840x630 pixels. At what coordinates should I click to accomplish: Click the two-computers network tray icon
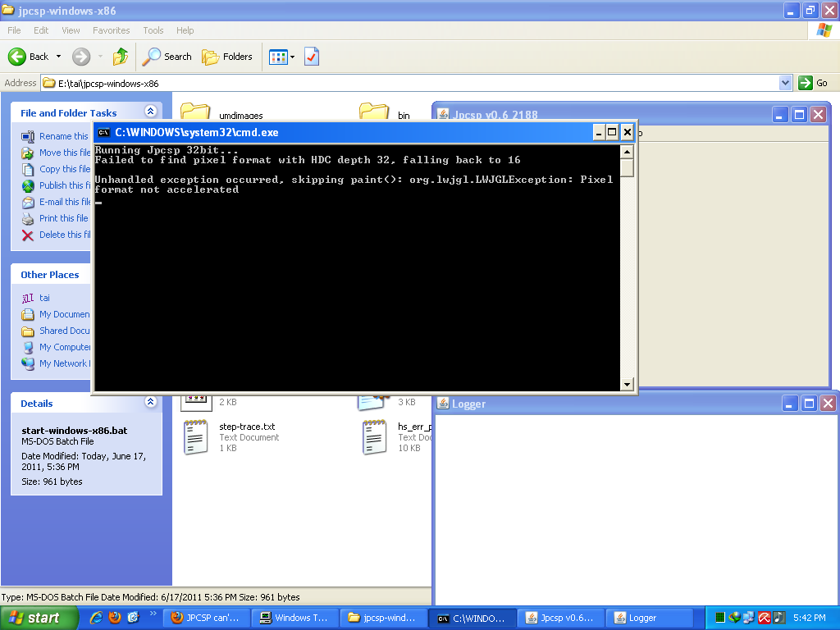click(x=749, y=618)
